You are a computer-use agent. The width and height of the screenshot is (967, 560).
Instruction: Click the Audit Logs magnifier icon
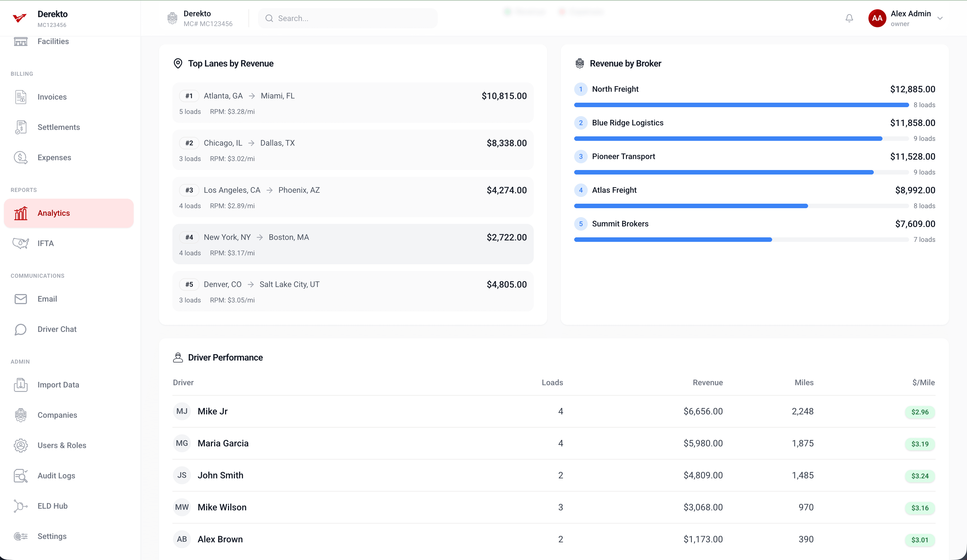[21, 476]
